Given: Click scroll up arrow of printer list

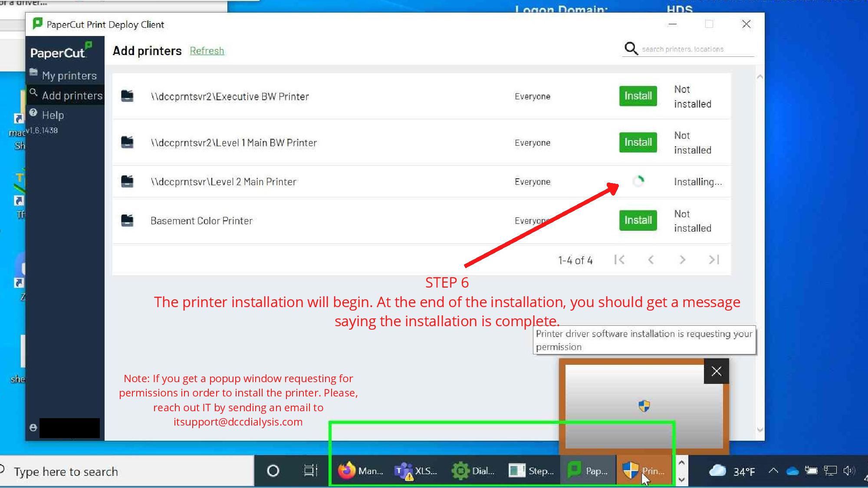Looking at the screenshot, I should tap(760, 77).
